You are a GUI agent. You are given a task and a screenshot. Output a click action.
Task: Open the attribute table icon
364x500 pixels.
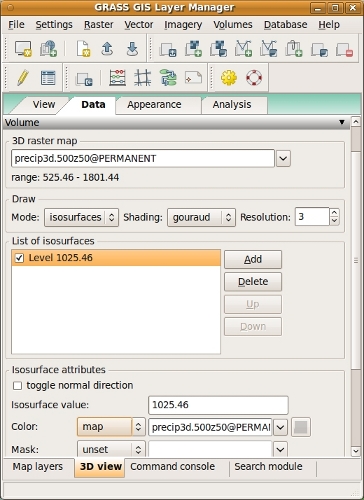click(x=48, y=78)
